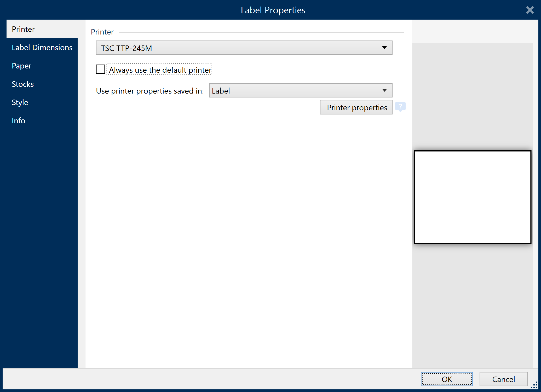The height and width of the screenshot is (392, 541).
Task: Switch to the Style section
Action: point(20,102)
